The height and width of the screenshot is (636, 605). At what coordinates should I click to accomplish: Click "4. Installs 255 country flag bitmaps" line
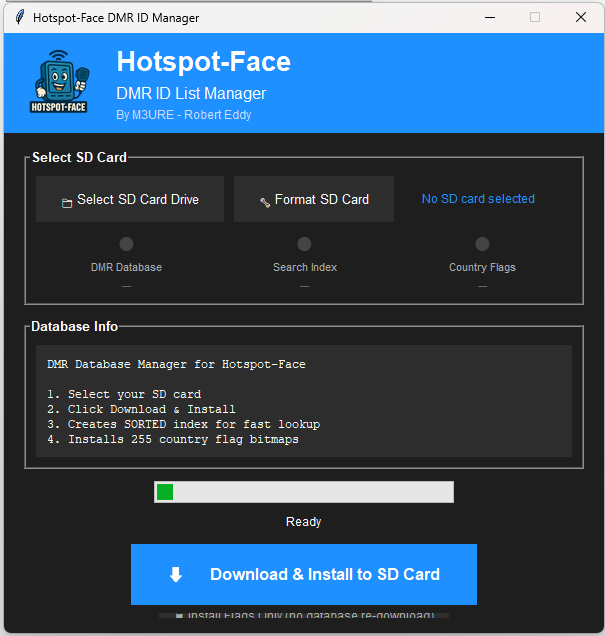click(173, 439)
